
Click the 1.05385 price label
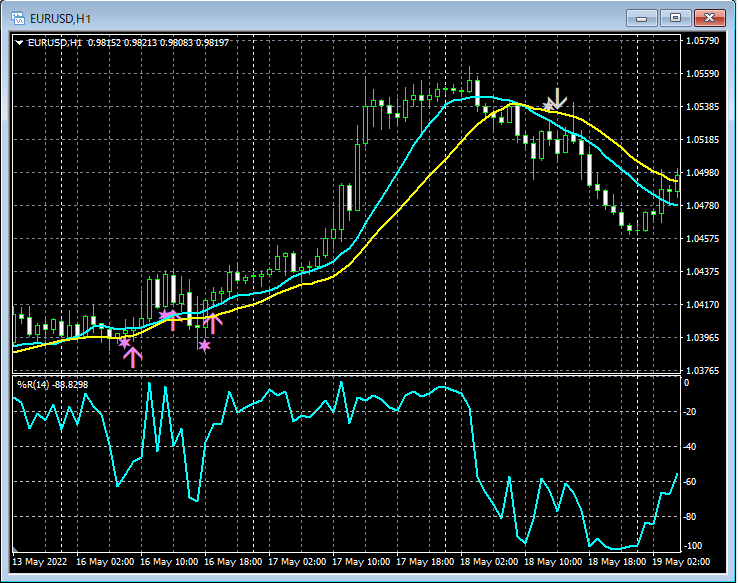coord(703,107)
